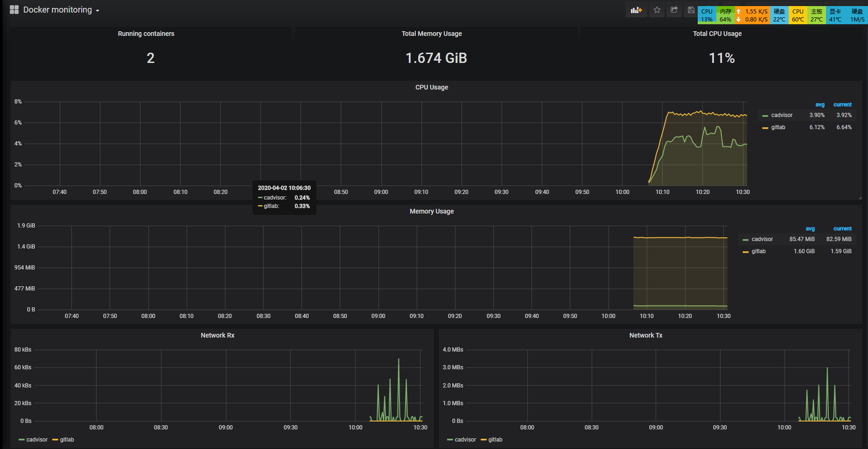Star this dashboard as favorite
Image resolution: width=868 pixels, height=449 pixels.
coord(657,10)
